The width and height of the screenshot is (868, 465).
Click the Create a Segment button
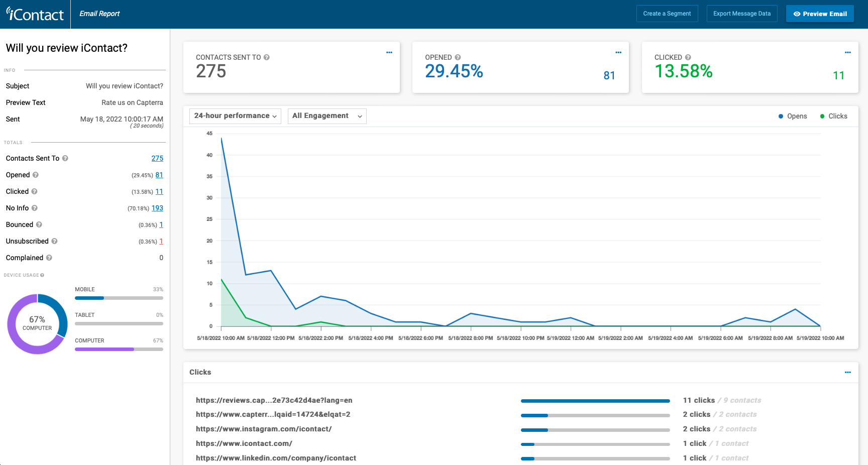click(667, 14)
